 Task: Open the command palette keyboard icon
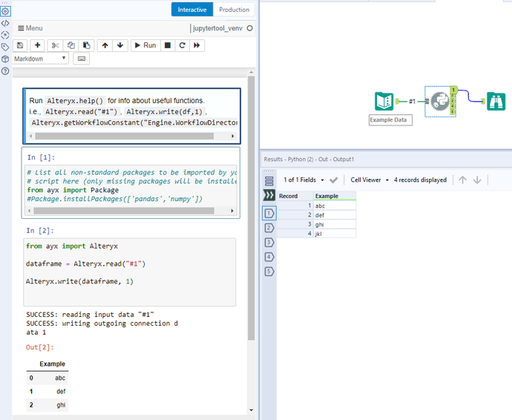pos(81,59)
